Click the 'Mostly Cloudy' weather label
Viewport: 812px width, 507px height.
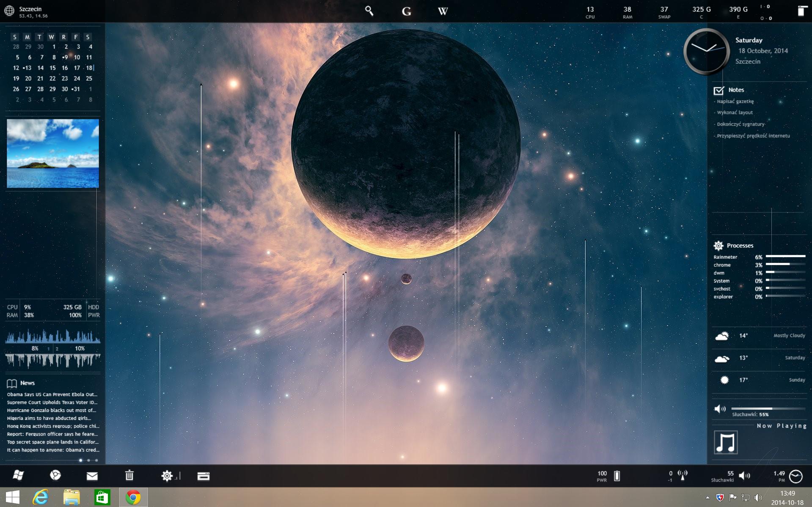[x=789, y=335]
